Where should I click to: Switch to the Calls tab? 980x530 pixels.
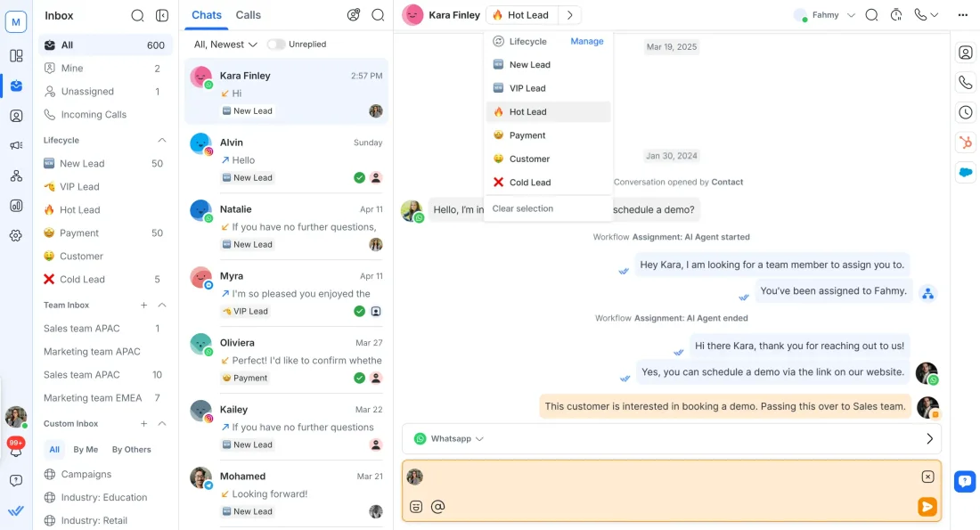click(x=248, y=15)
